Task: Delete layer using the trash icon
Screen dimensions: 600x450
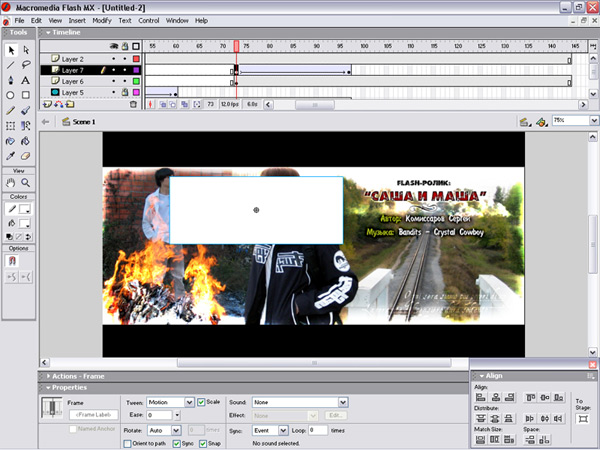Action: click(x=134, y=104)
